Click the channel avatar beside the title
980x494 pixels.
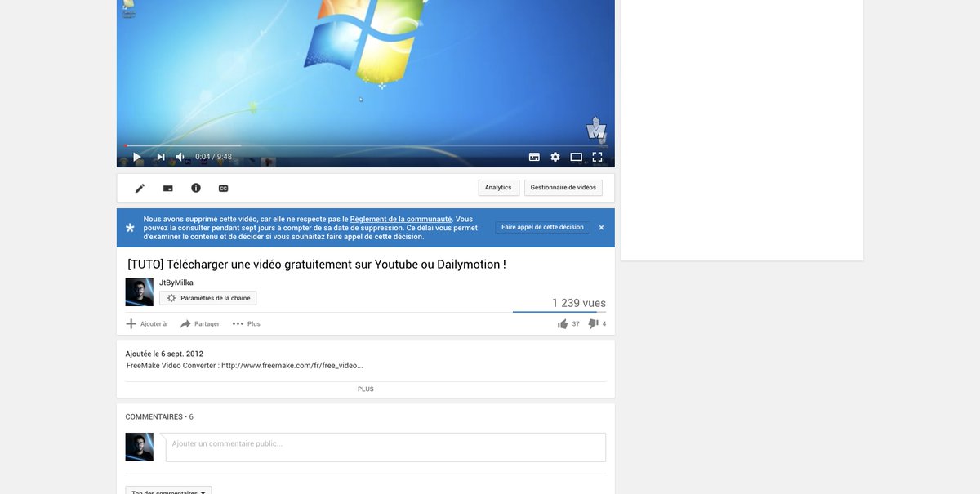[x=140, y=292]
